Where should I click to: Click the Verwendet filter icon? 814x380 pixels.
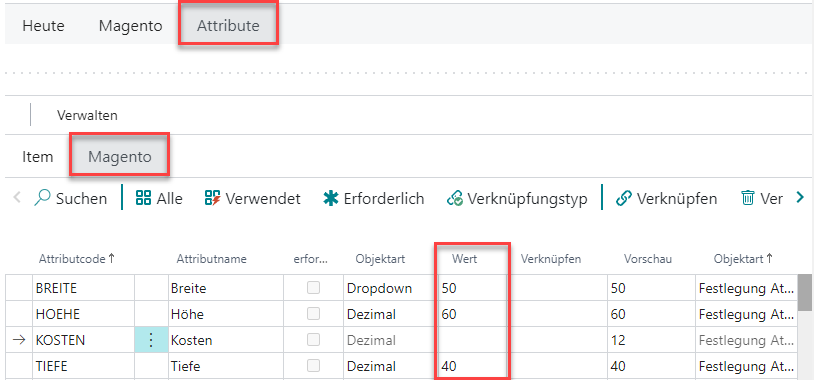(x=213, y=198)
